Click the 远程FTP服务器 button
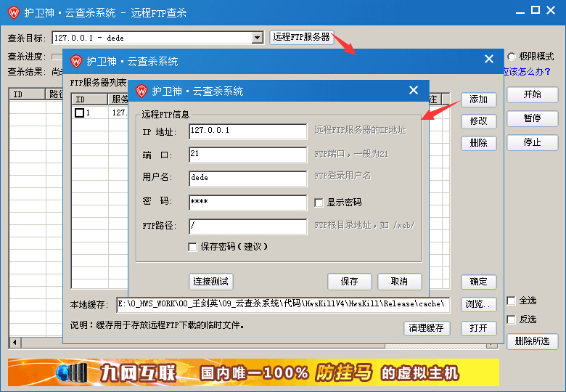The width and height of the screenshot is (566, 392). tap(301, 37)
